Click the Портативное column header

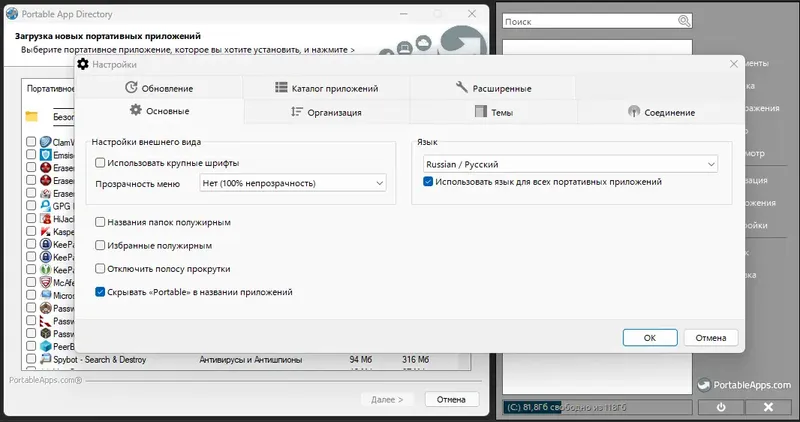tap(51, 89)
